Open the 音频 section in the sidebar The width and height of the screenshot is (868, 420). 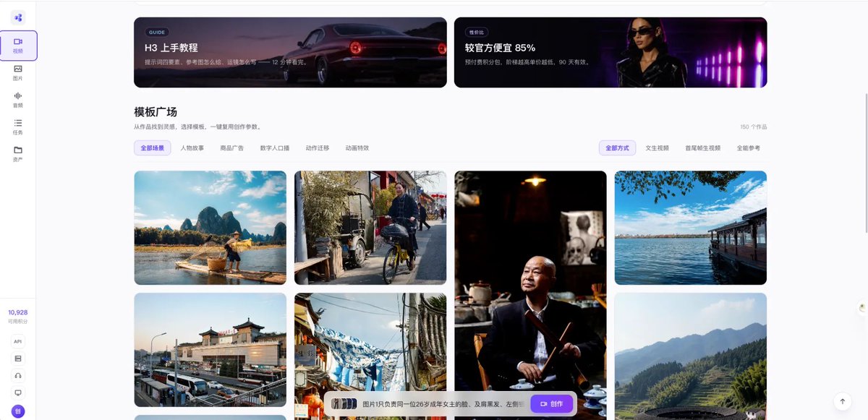18,100
